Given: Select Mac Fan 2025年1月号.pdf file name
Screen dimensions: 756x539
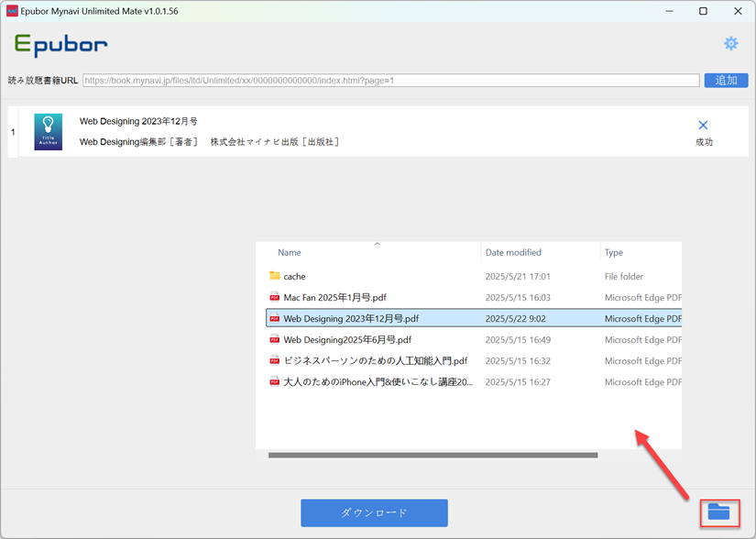Looking at the screenshot, I should tap(335, 298).
